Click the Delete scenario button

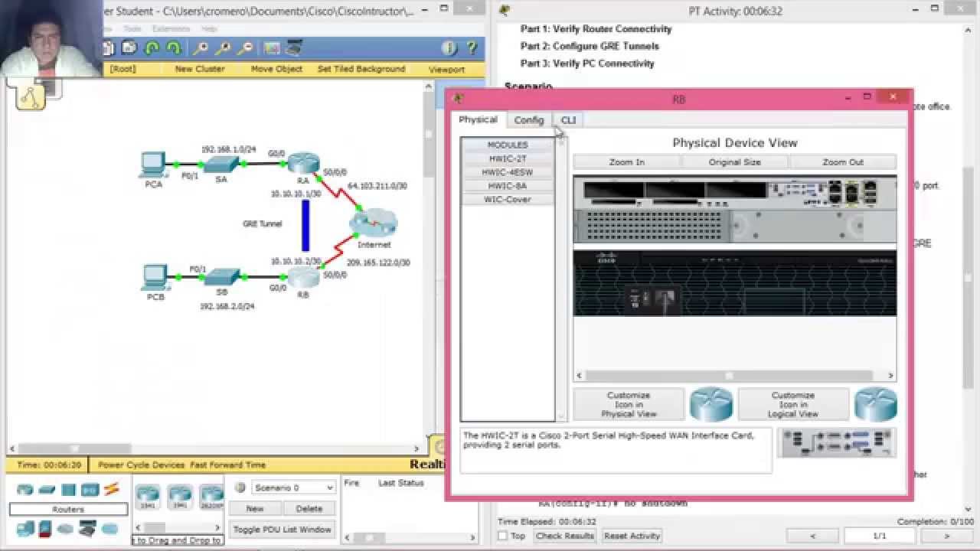309,508
